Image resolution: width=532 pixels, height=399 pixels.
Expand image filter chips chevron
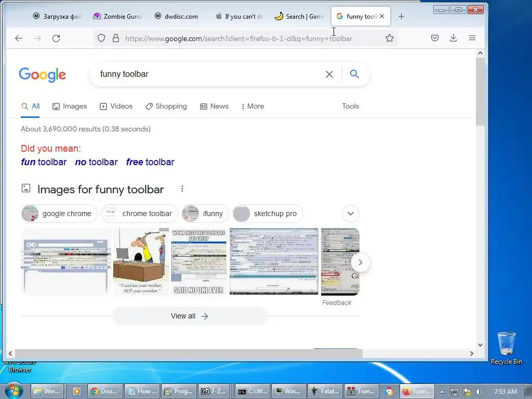(x=351, y=214)
